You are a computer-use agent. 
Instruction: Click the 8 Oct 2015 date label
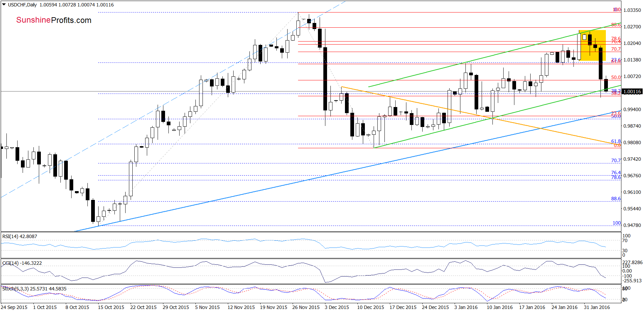tap(77, 307)
